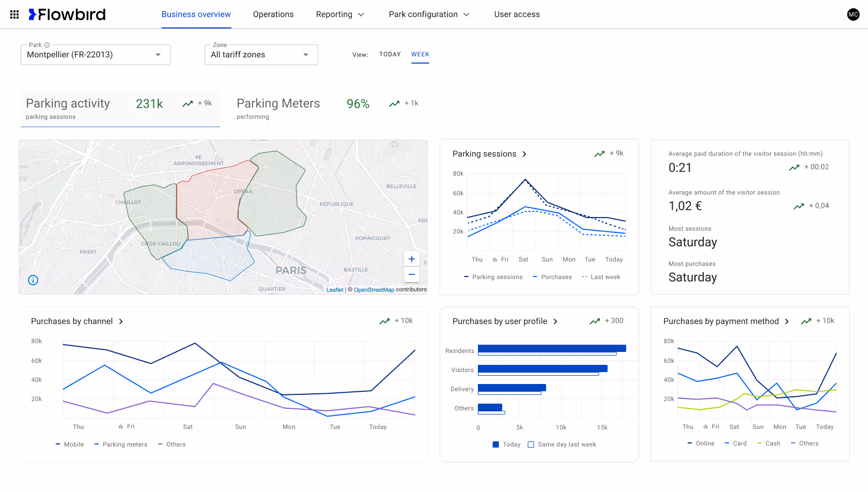Open the Zone dropdown All tariff zones
The height and width of the screenshot is (492, 868).
[x=261, y=55]
